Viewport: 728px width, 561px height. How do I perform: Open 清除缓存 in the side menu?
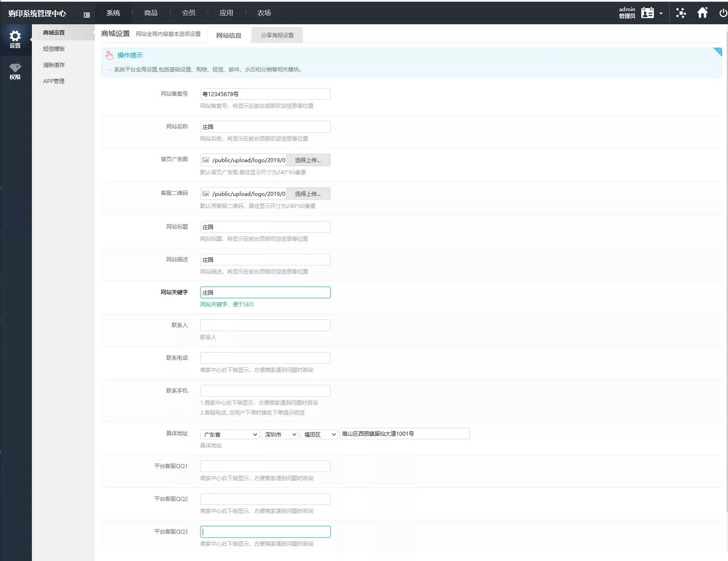(x=54, y=65)
